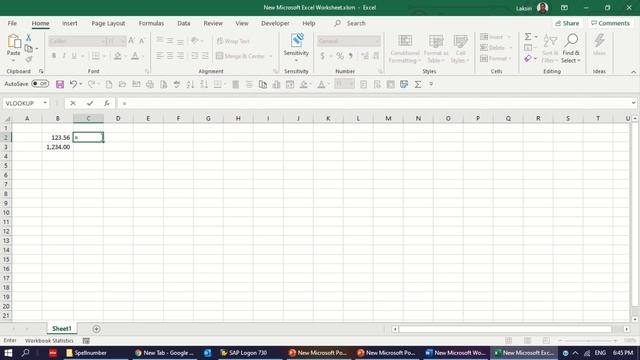The height and width of the screenshot is (360, 640).
Task: Click the Ribbon Display Options icon
Action: click(564, 8)
